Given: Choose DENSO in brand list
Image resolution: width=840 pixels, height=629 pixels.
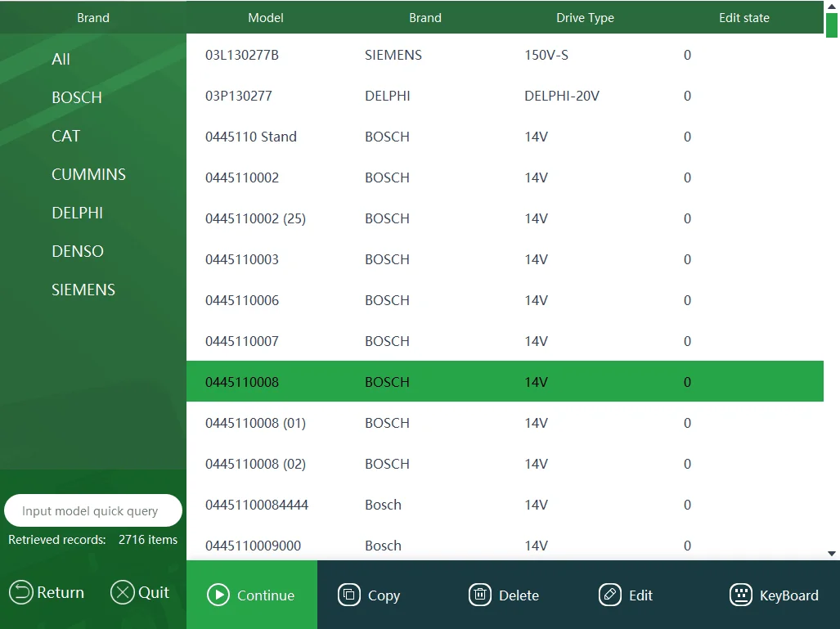Looking at the screenshot, I should coord(78,251).
